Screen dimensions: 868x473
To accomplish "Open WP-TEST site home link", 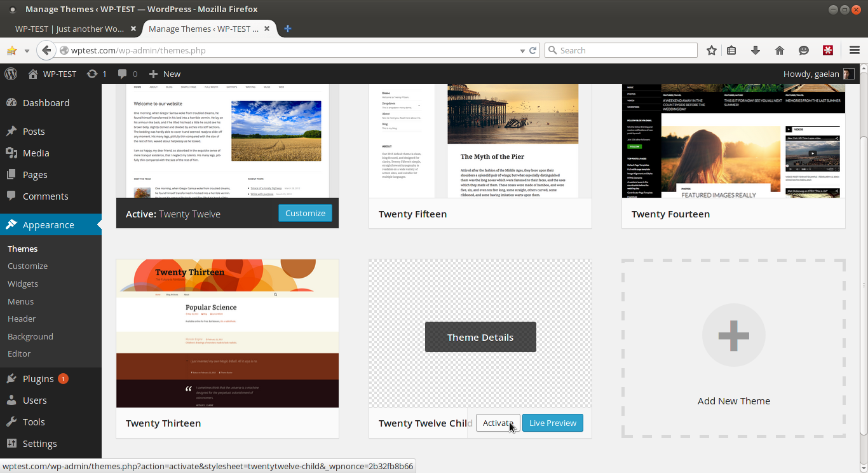I will [x=52, y=74].
